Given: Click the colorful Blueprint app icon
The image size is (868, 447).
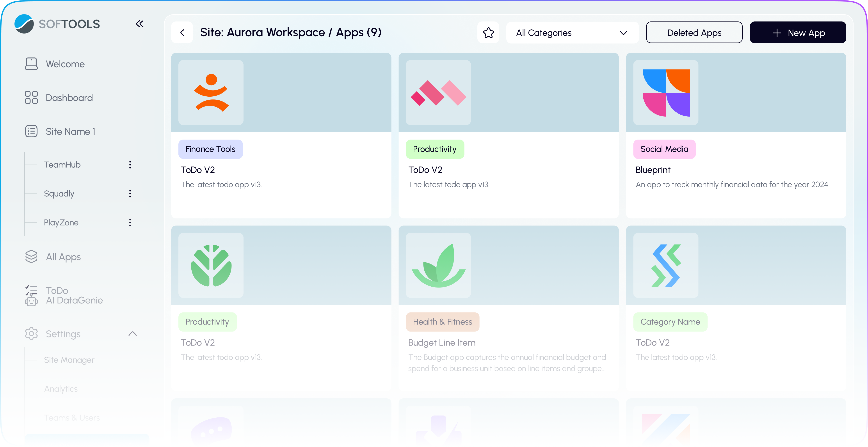Looking at the screenshot, I should point(666,93).
